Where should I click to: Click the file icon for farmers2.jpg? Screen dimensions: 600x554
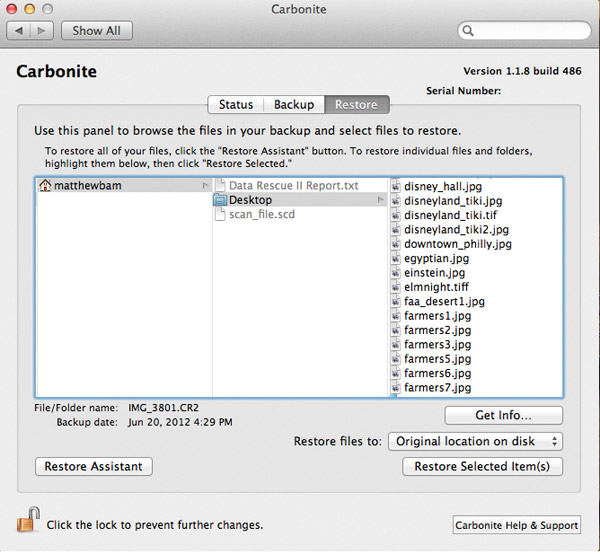[x=396, y=330]
